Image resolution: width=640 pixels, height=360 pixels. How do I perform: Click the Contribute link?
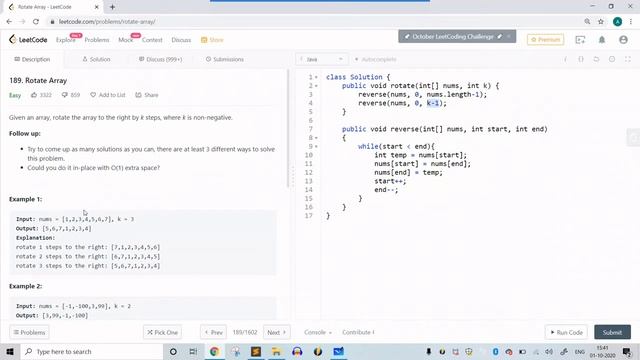[358, 332]
